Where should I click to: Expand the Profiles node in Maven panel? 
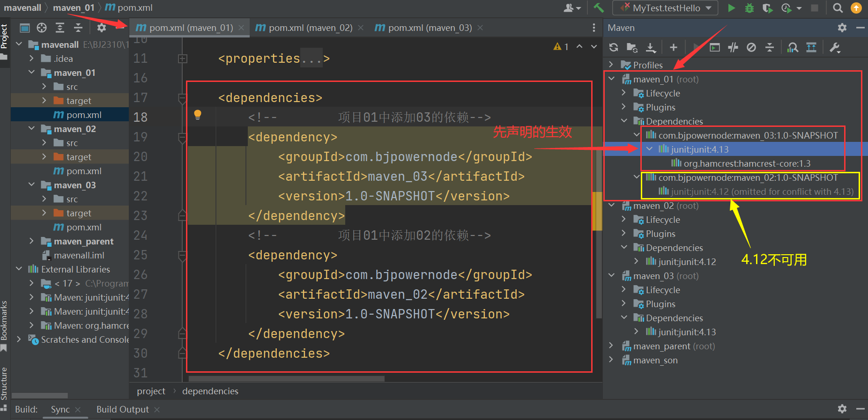611,64
